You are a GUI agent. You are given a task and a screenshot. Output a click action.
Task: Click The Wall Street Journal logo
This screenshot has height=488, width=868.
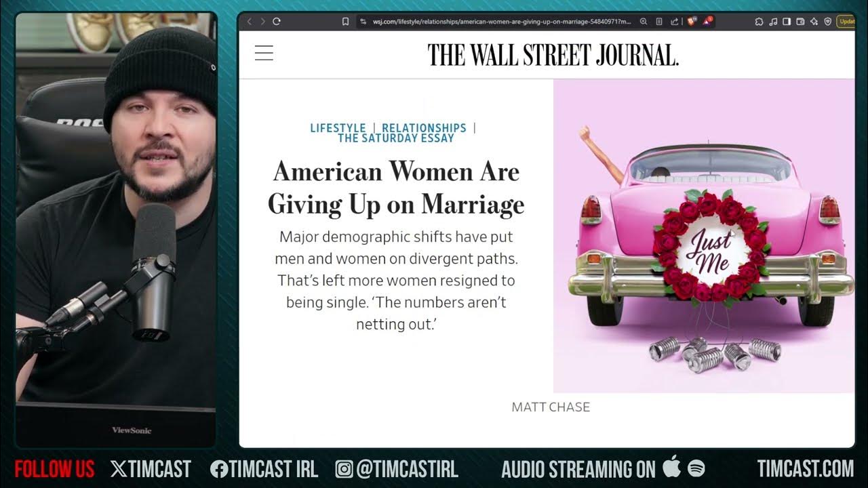[553, 54]
